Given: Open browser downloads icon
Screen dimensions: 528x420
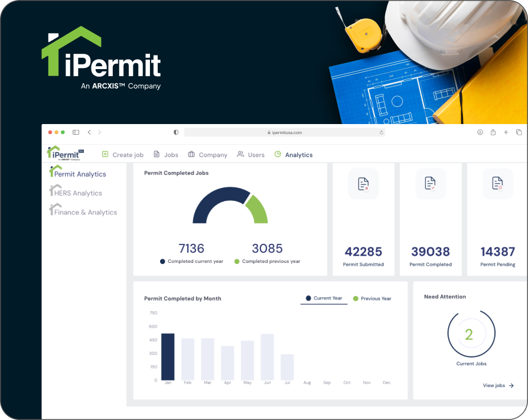Looking at the screenshot, I should [480, 132].
